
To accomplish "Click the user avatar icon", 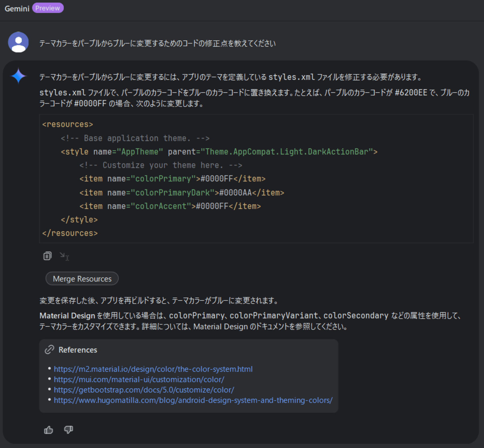I will click(18, 42).
